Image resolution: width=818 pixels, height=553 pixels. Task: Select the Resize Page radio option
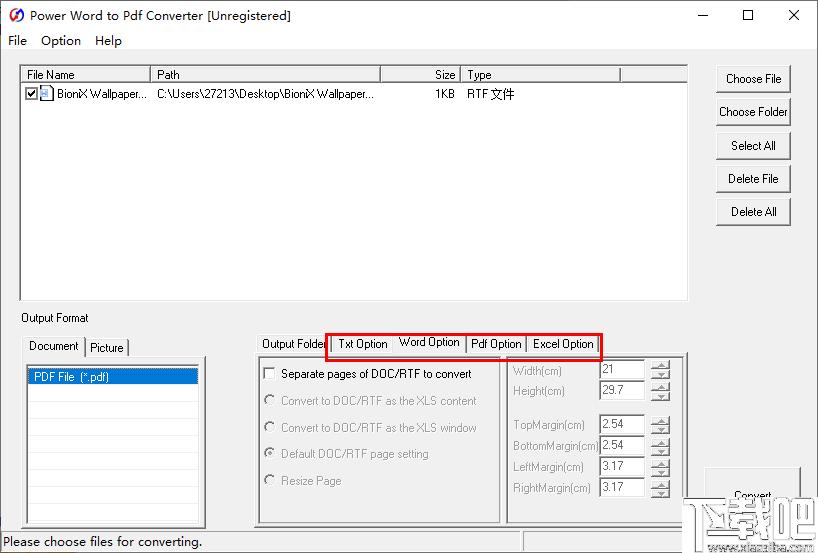[269, 480]
